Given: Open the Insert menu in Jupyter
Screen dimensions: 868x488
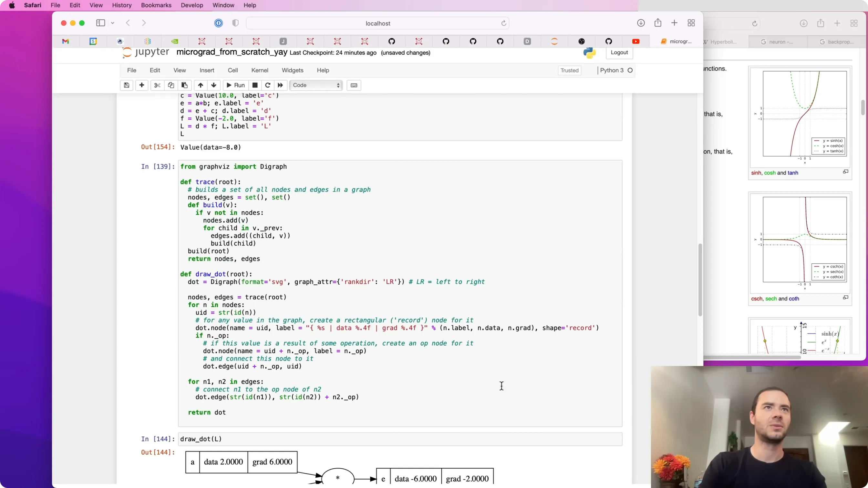Looking at the screenshot, I should point(207,70).
